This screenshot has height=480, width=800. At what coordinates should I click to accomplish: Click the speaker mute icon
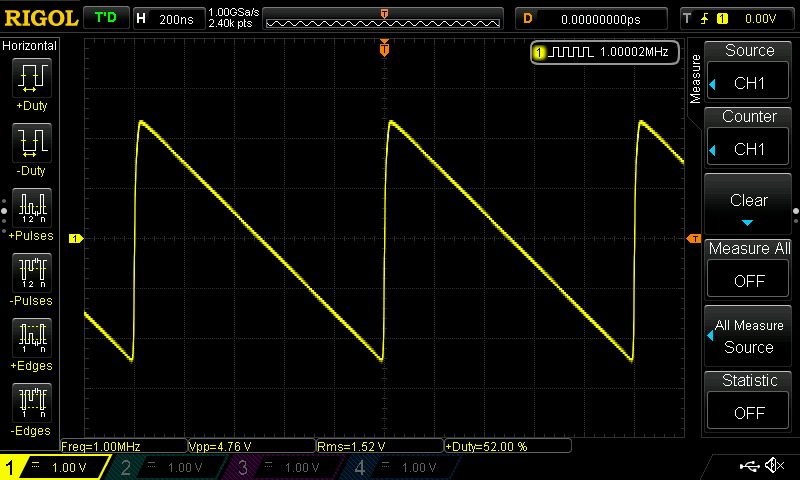pyautogui.click(x=774, y=466)
